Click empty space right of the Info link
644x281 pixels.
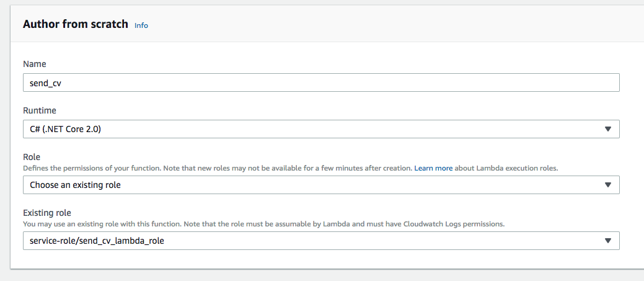click(372, 25)
